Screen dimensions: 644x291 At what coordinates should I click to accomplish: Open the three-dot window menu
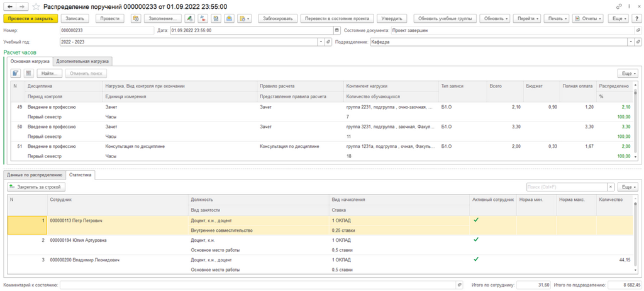point(629,7)
